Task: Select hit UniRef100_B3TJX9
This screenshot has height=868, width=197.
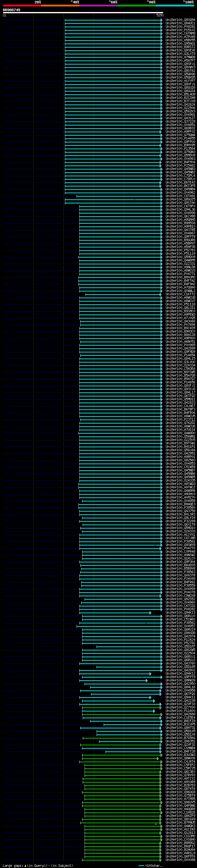Action: 180,101
